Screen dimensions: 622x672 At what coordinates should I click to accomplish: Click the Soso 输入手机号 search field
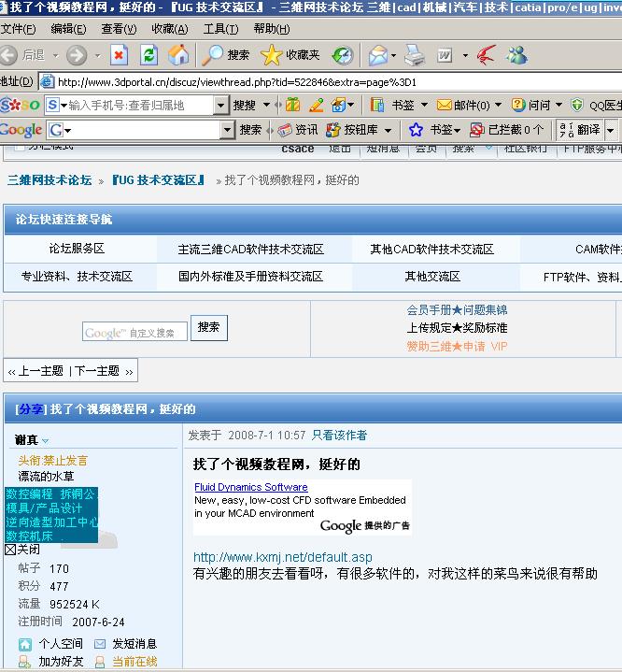(x=136, y=105)
